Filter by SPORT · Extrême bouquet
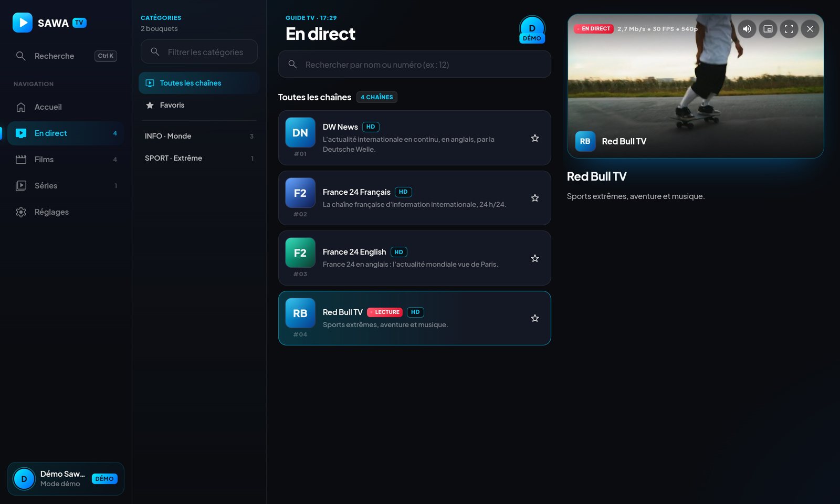This screenshot has width=840, height=504. point(199,158)
